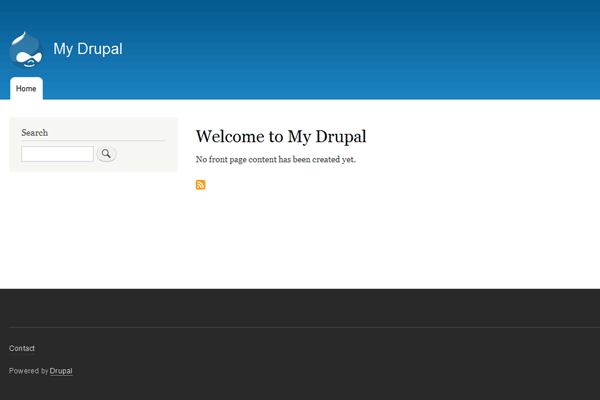
Task: Click the Search block title
Action: click(x=34, y=132)
